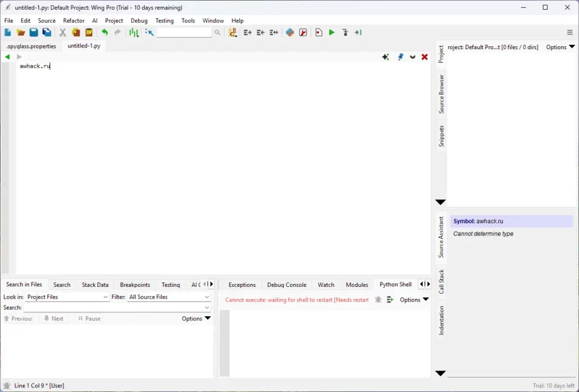Focus the toolbar search field
Viewport: 579px width, 392px height.
coord(184,32)
